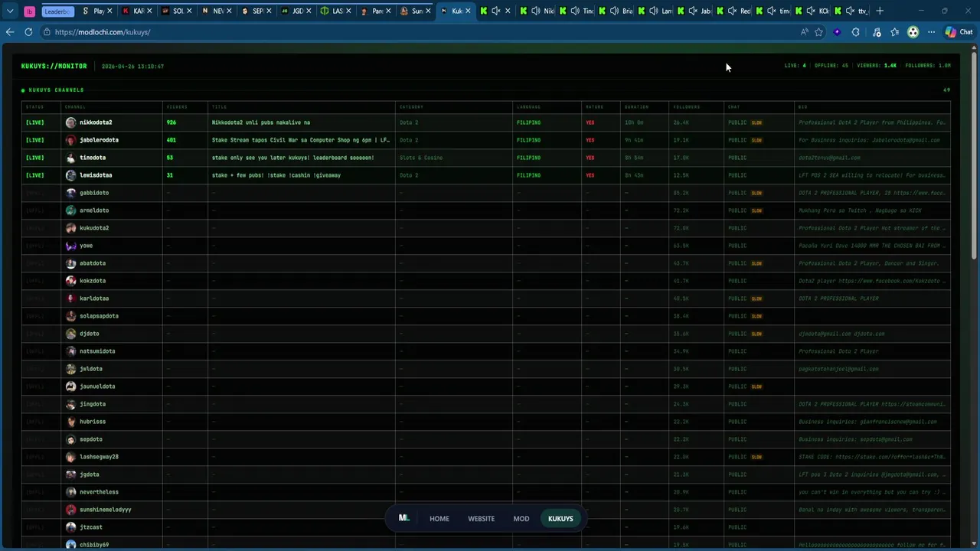
Task: Click the abatdota avatar icon
Action: (x=71, y=263)
